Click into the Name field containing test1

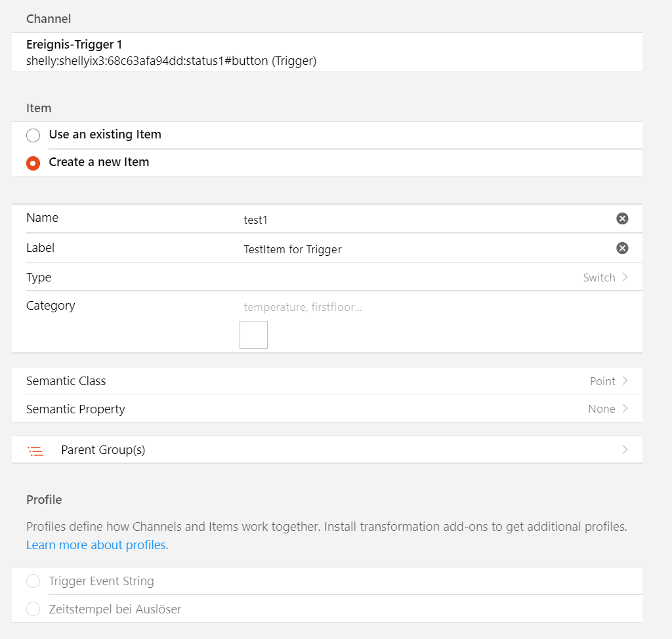[420, 220]
